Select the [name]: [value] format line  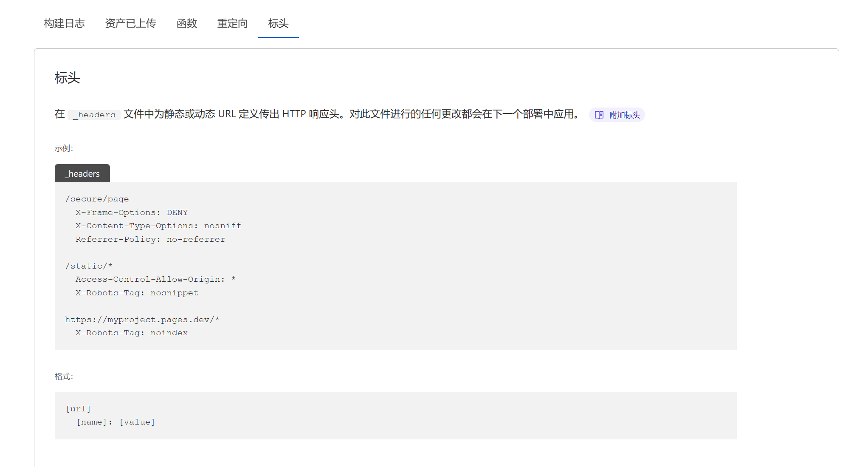point(115,422)
